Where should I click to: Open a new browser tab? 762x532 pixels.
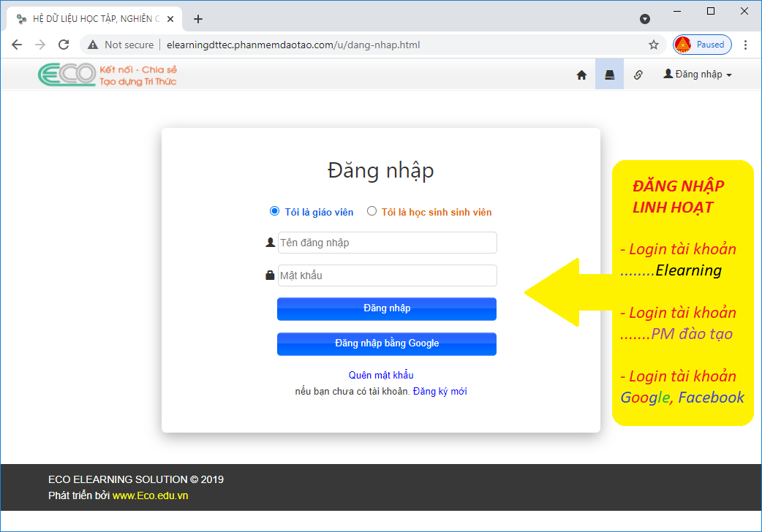tap(197, 19)
